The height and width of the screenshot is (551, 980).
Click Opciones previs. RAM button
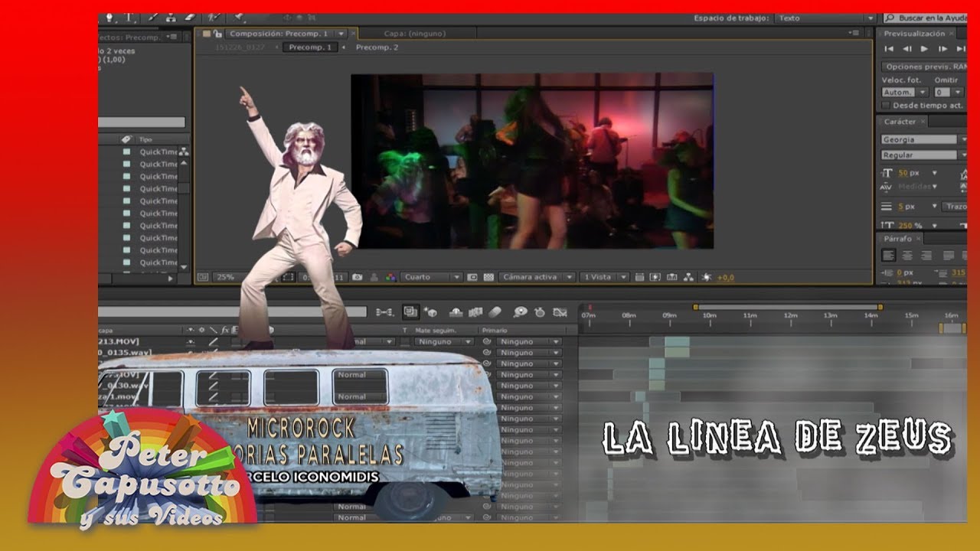tap(924, 67)
